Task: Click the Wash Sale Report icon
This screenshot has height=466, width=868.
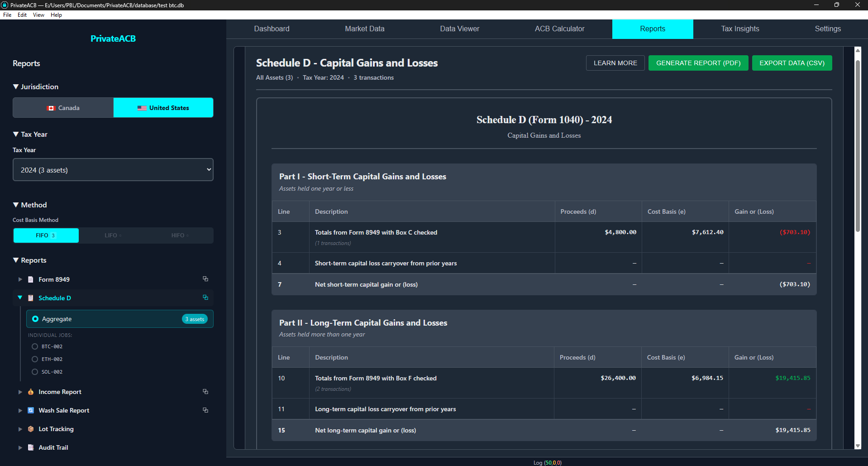Action: click(31, 410)
